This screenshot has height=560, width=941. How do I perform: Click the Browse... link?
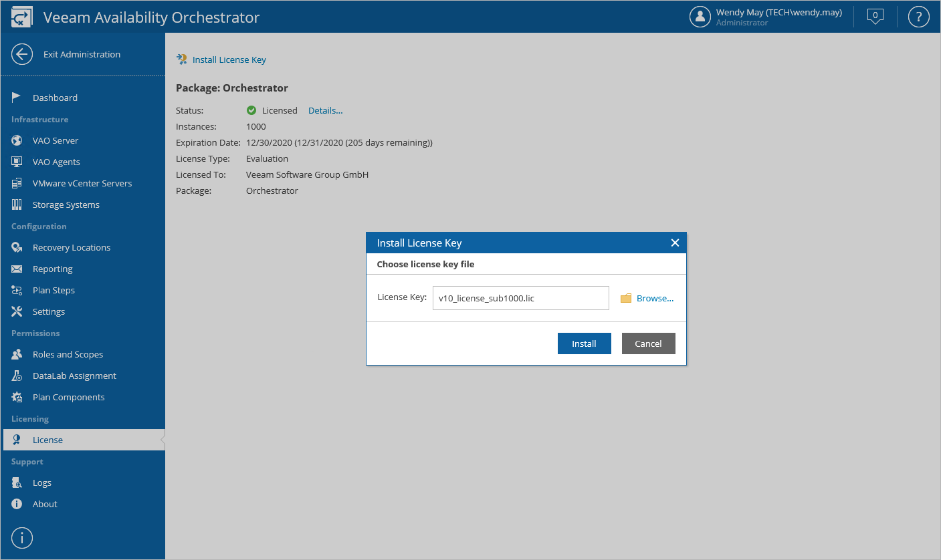coord(655,299)
